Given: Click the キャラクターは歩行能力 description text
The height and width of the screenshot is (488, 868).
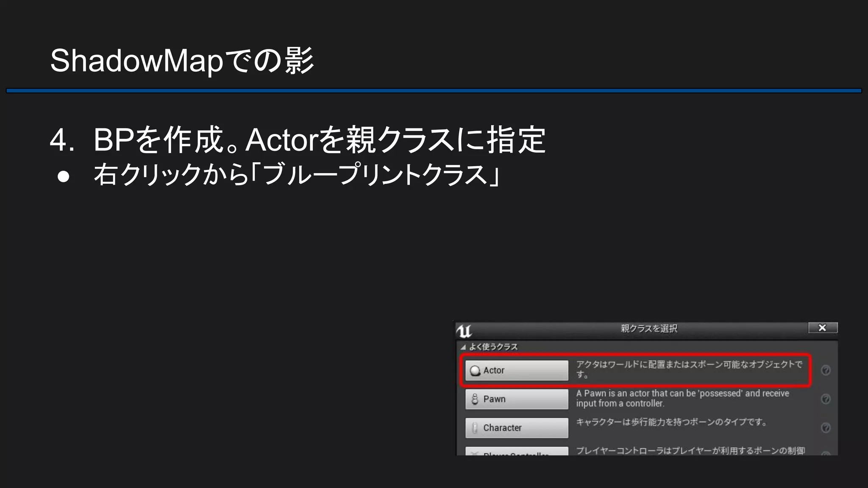Looking at the screenshot, I should [671, 422].
